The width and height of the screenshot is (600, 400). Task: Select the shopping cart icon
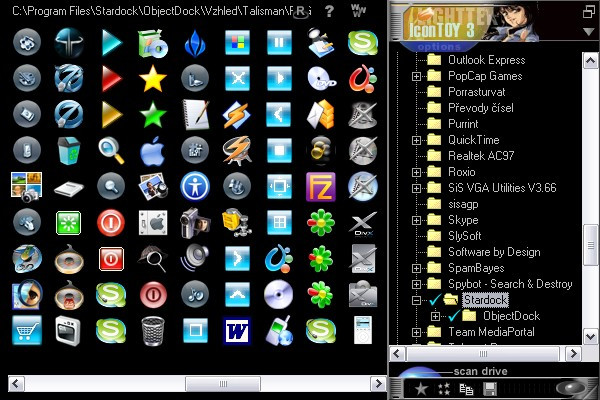click(26, 330)
